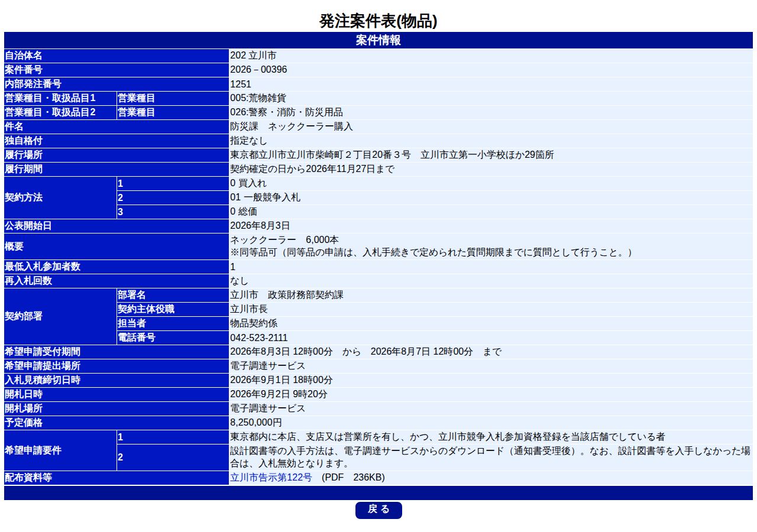Select the 内部発注番号 label cell
This screenshot has width=757, height=532.
click(117, 84)
